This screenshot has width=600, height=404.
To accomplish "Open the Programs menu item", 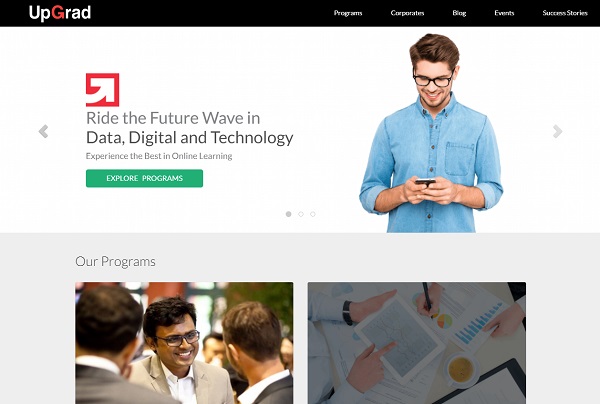I will [348, 13].
